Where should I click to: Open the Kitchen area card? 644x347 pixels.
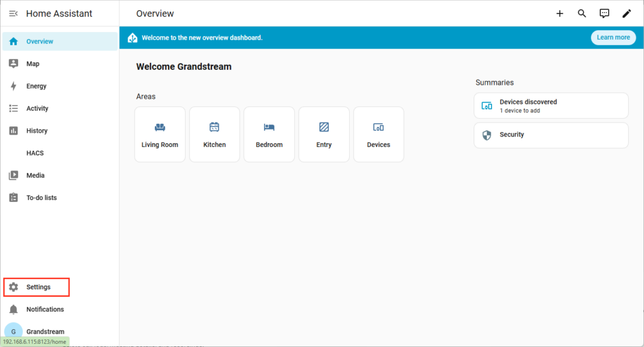pos(214,135)
